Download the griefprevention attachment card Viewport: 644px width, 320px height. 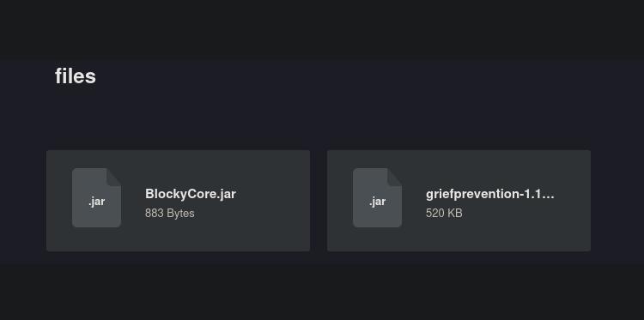pyautogui.click(x=459, y=201)
